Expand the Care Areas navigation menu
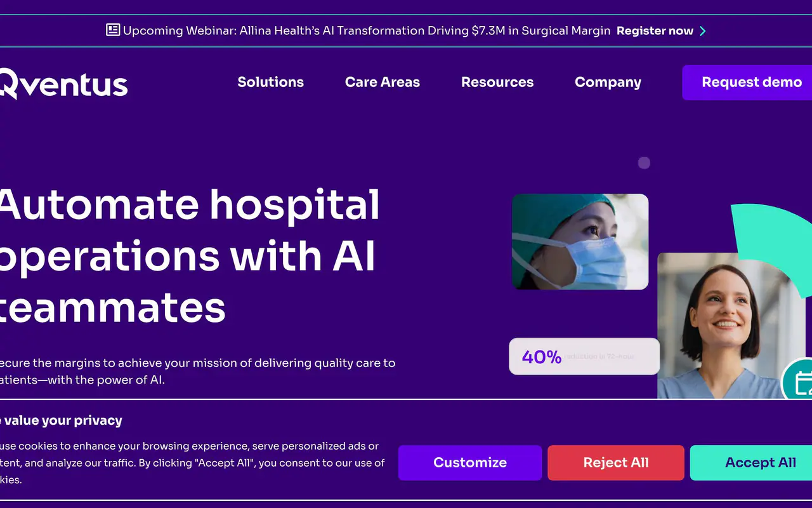 pos(383,82)
